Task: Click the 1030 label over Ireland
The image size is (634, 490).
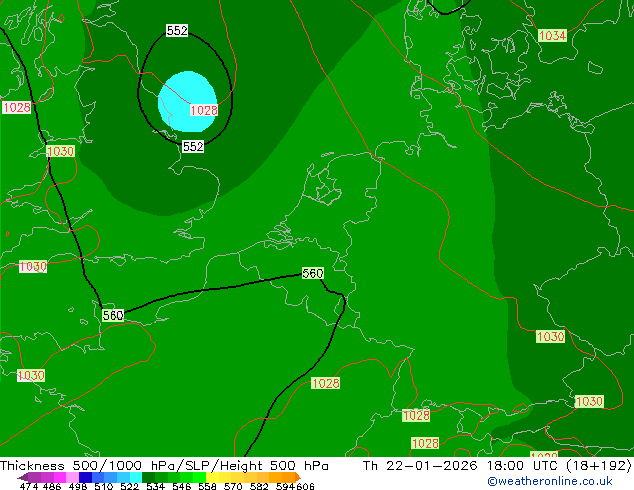Action: [x=61, y=151]
